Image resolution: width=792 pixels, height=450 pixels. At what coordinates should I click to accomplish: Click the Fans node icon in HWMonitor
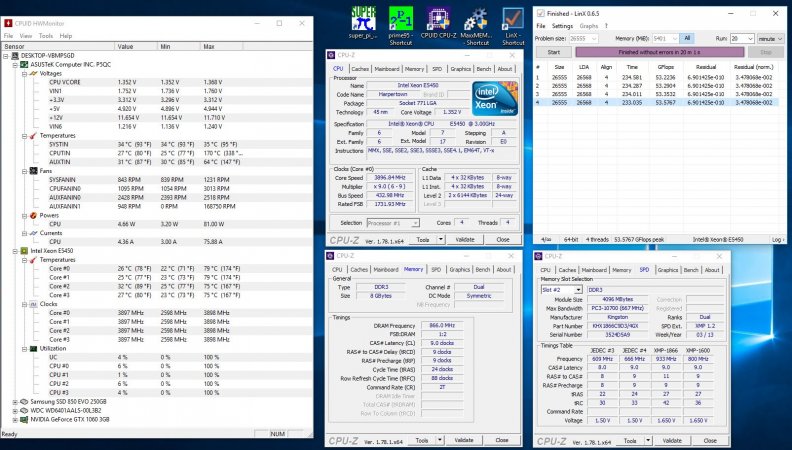coord(33,171)
